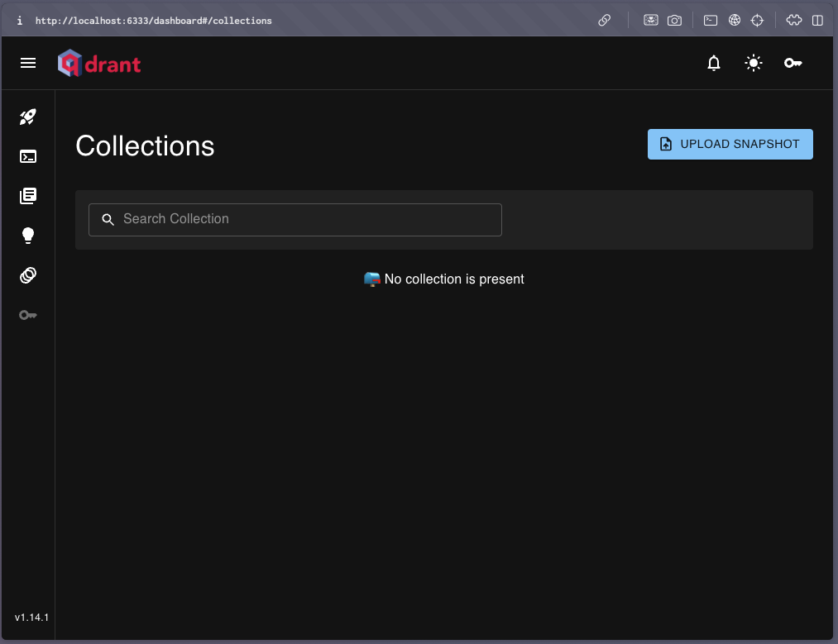Click the Qdrant logo

[x=99, y=63]
